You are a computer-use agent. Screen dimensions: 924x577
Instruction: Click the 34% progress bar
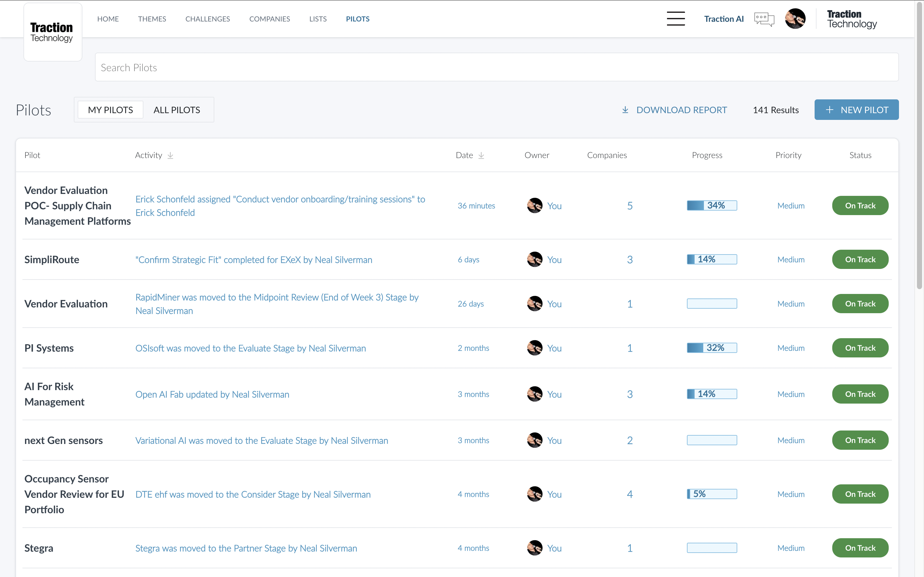pyautogui.click(x=712, y=206)
